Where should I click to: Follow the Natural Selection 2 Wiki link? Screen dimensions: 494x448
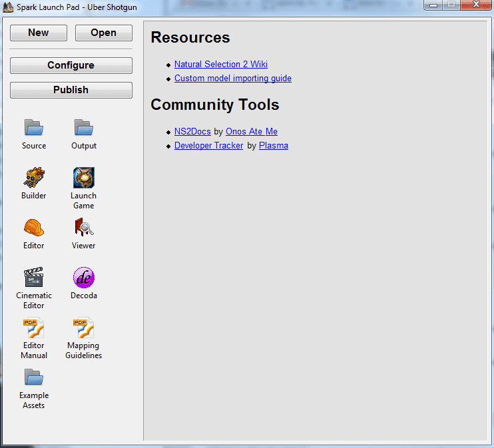coord(221,65)
